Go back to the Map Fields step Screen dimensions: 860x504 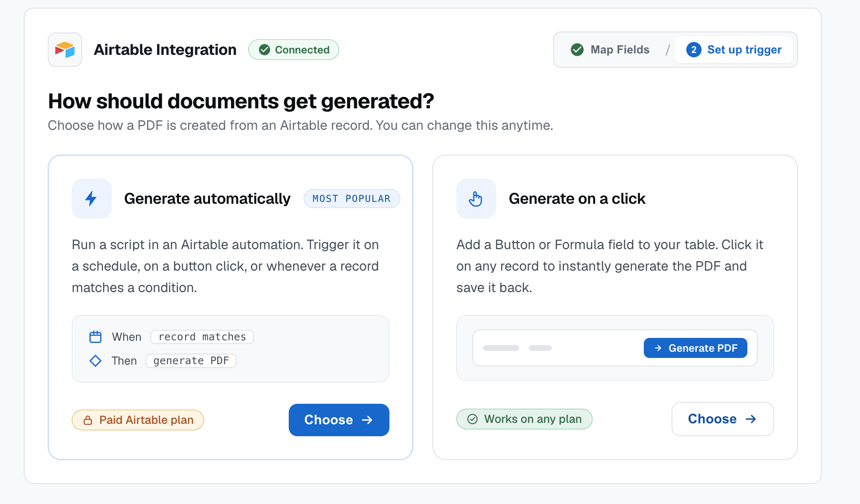tap(610, 50)
